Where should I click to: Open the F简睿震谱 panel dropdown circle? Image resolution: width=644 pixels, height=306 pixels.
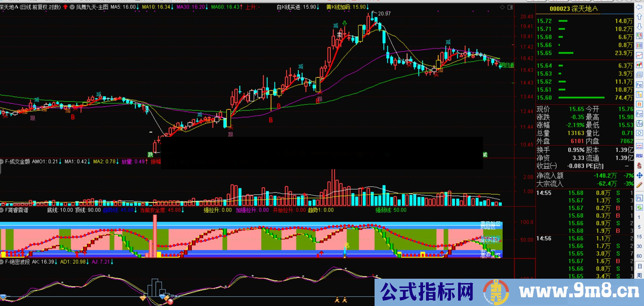[x=2, y=210]
